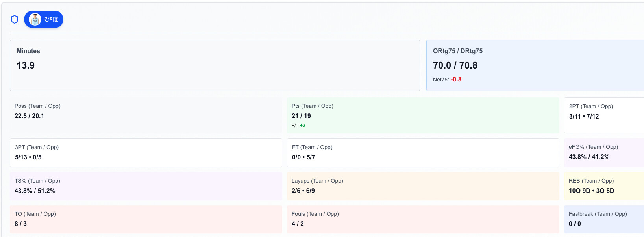Click the FT (Team / Opp) card
This screenshot has height=237, width=644.
click(423, 153)
